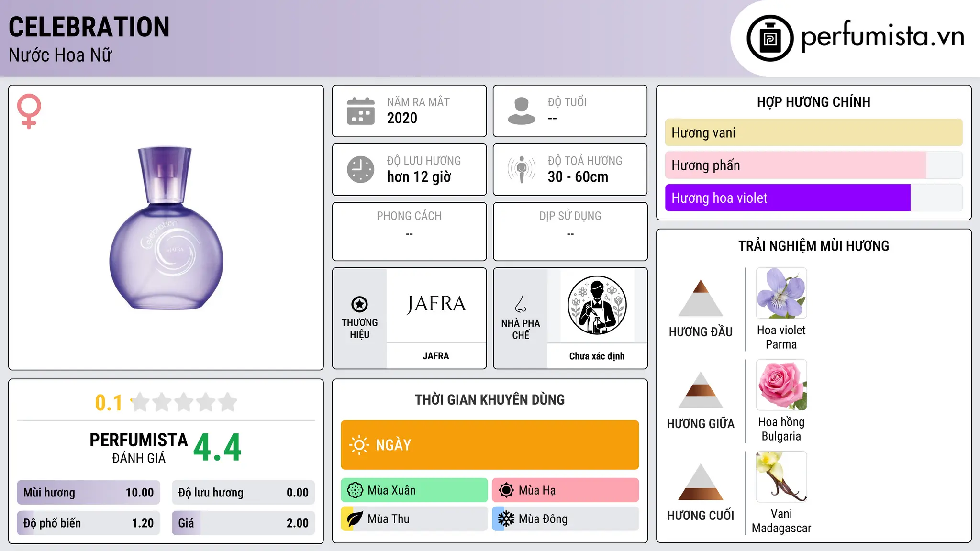Click the small bold JAFRA caption
This screenshot has width=980, height=551.
pyautogui.click(x=436, y=356)
